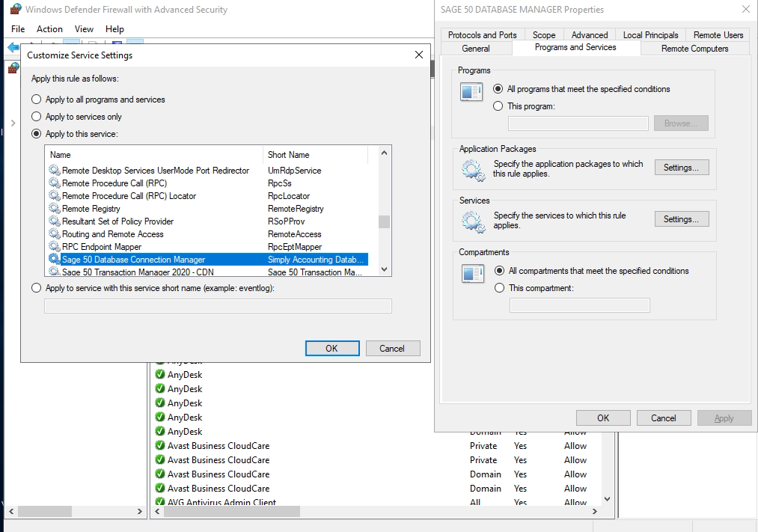Choose 'Apply to services only' option
Screen dimensions: 758x532
click(x=36, y=117)
